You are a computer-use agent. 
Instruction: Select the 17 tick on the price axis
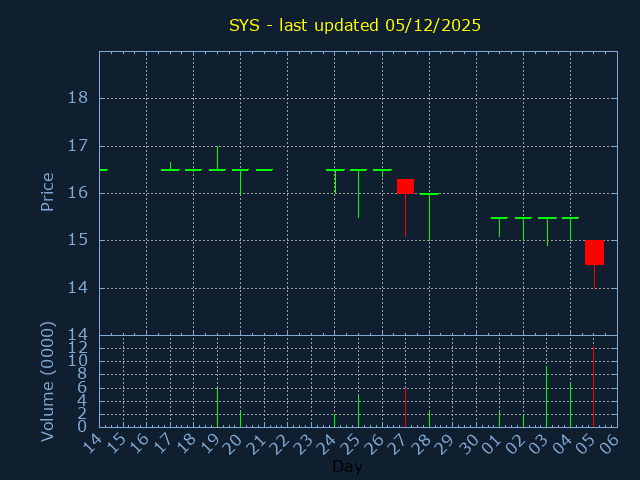[78, 146]
